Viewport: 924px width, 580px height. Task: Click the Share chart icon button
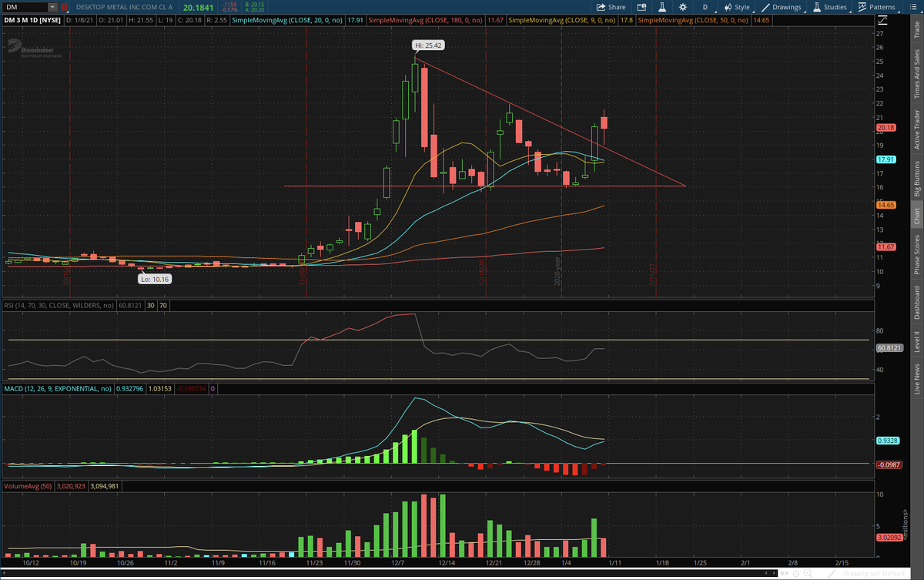pyautogui.click(x=611, y=7)
